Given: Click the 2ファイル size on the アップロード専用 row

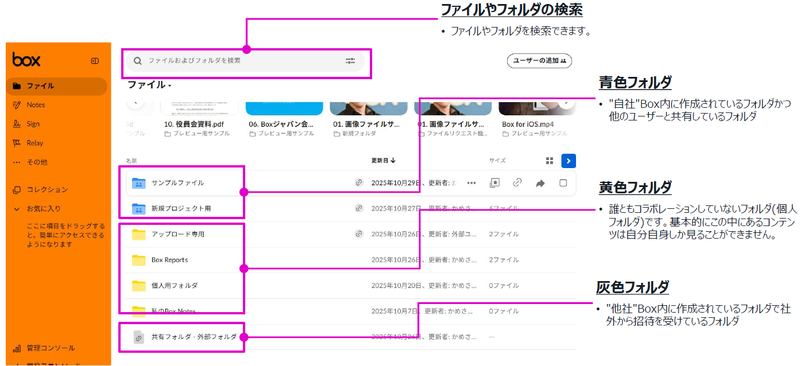Looking at the screenshot, I should click(504, 234).
